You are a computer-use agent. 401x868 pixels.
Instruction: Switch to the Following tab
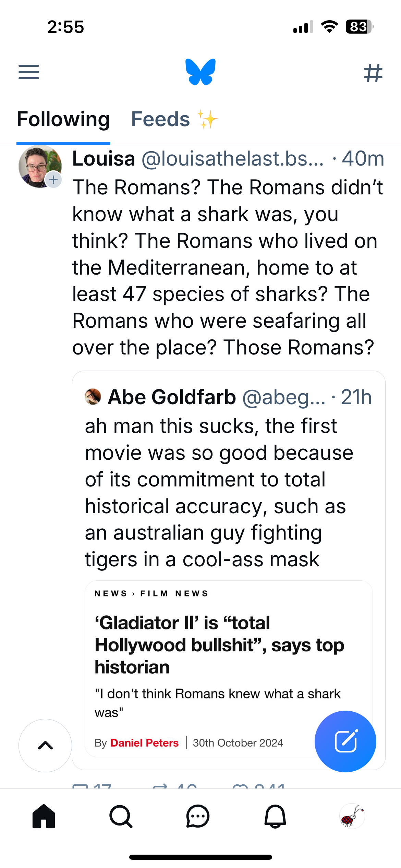[63, 119]
